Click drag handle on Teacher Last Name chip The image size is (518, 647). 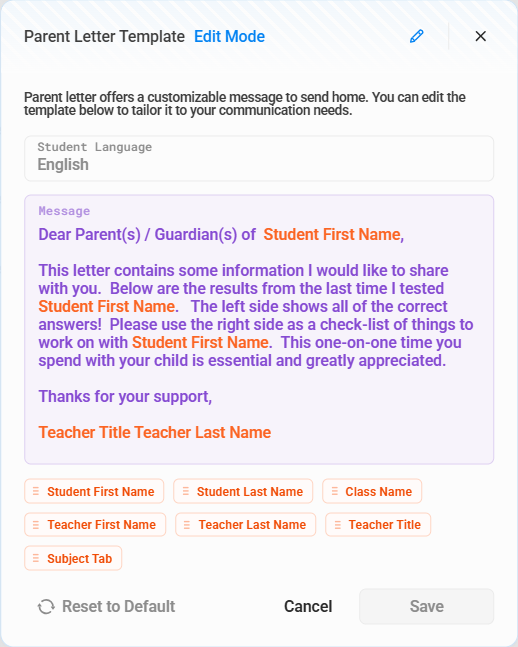[x=187, y=524]
